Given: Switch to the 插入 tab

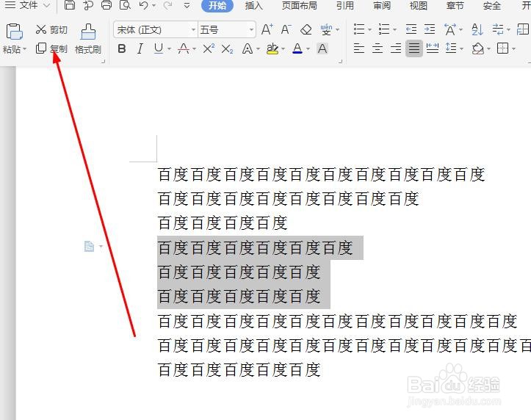Looking at the screenshot, I should [x=253, y=6].
